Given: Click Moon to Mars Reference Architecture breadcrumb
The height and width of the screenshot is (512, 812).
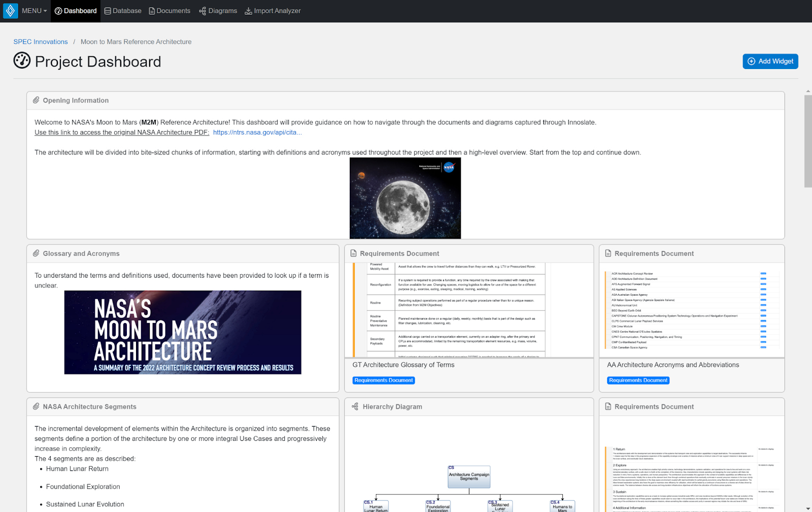Looking at the screenshot, I should coord(136,42).
